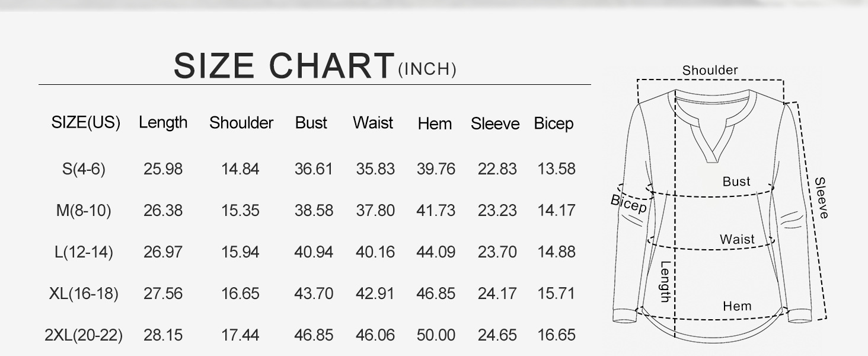Select the Sleeve column header in the table
Image resolution: width=868 pixels, height=356 pixels.
[x=495, y=124]
